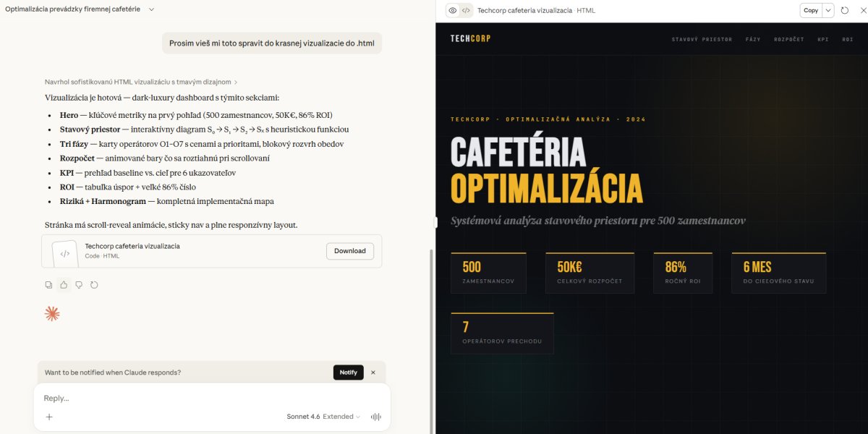Click the plus icon to add attachment
Image resolution: width=868 pixels, height=434 pixels.
pyautogui.click(x=49, y=417)
